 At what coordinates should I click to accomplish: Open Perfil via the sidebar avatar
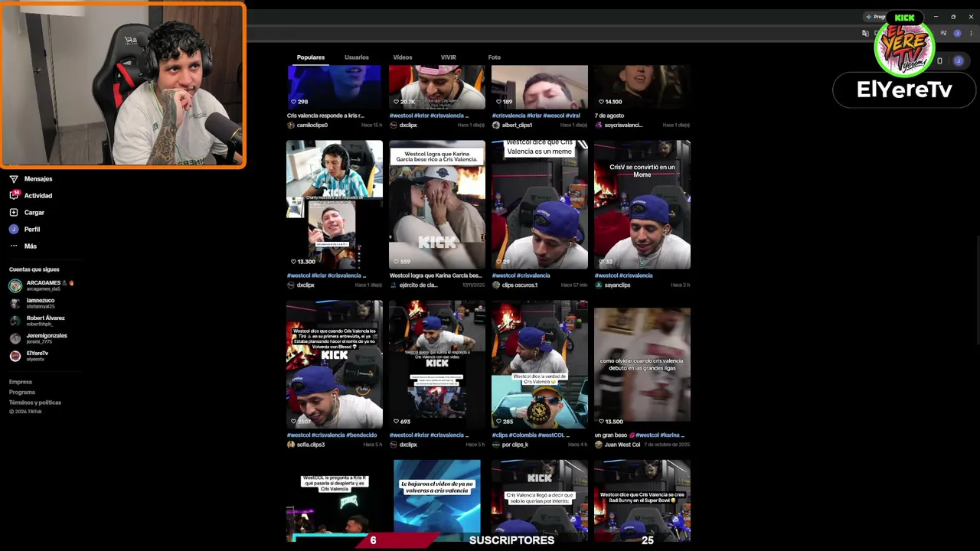tap(14, 229)
